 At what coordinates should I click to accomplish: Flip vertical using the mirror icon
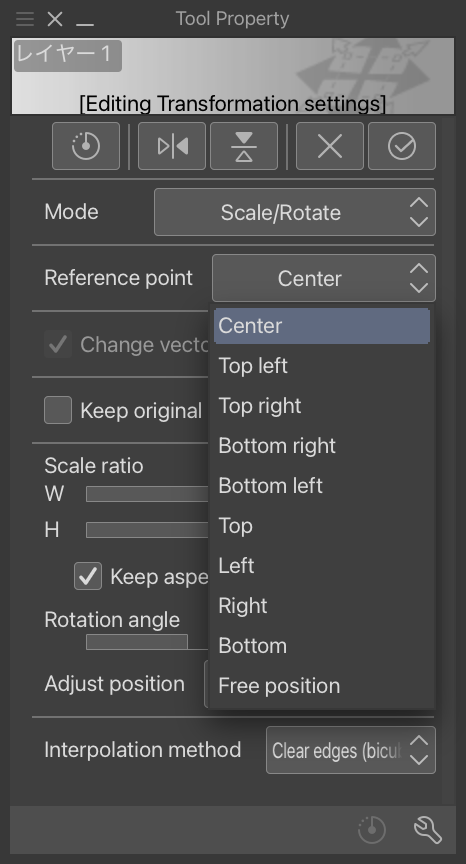pyautogui.click(x=244, y=146)
